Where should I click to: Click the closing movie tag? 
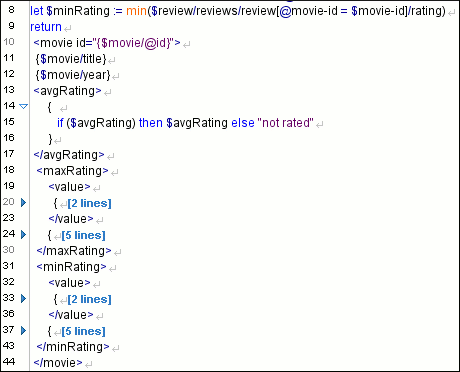(x=58, y=363)
